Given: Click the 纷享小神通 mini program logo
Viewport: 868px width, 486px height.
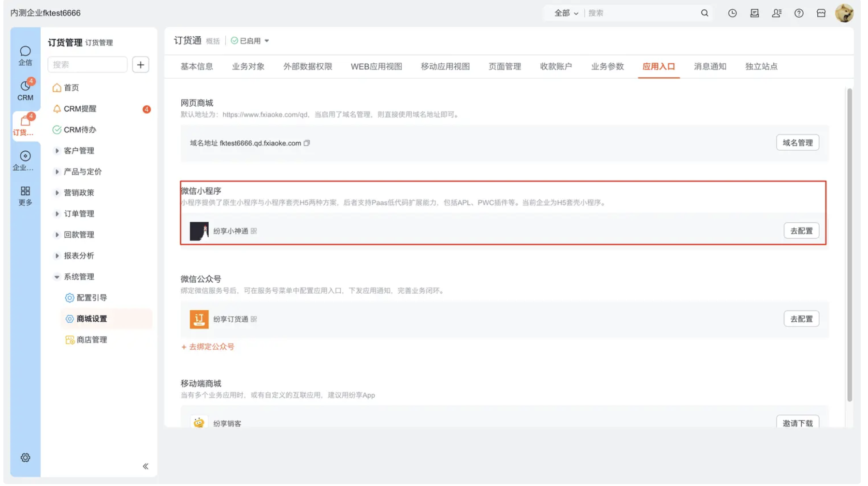Looking at the screenshot, I should [199, 231].
